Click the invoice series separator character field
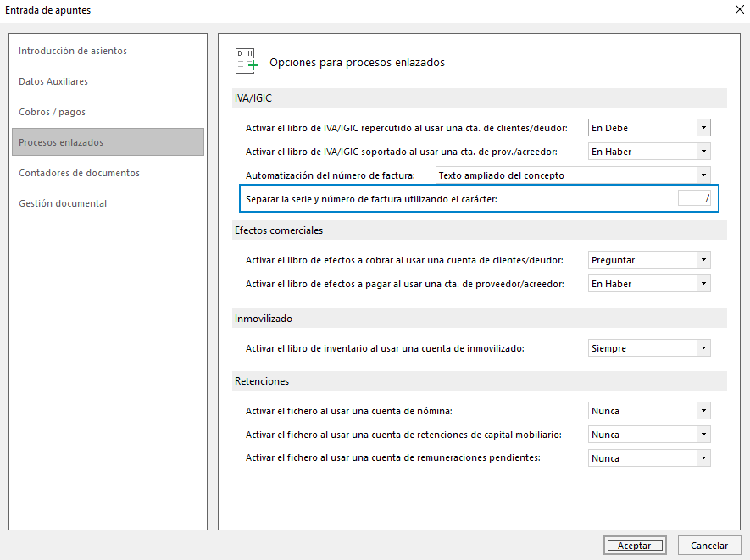The image size is (750, 560). coord(694,198)
